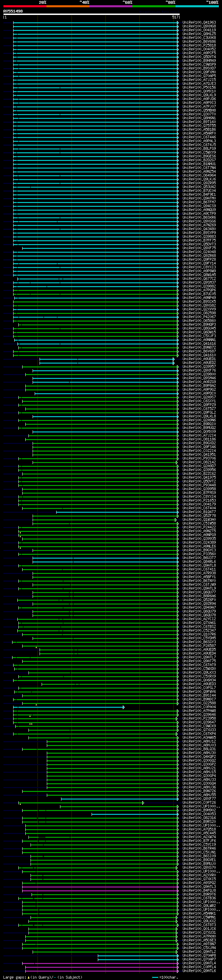Open hit UniRef100_Q5MBH8

pos(199,110)
